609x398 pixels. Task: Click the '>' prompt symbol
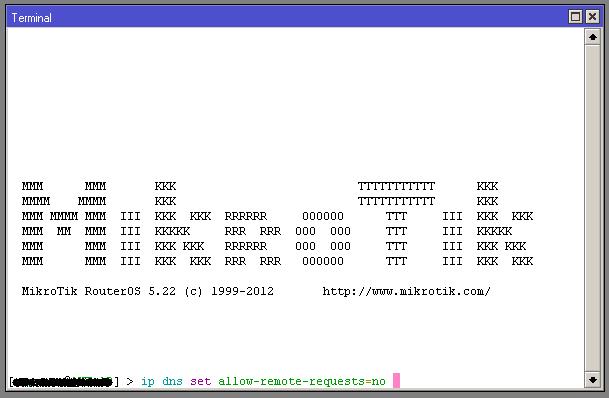tap(130, 381)
